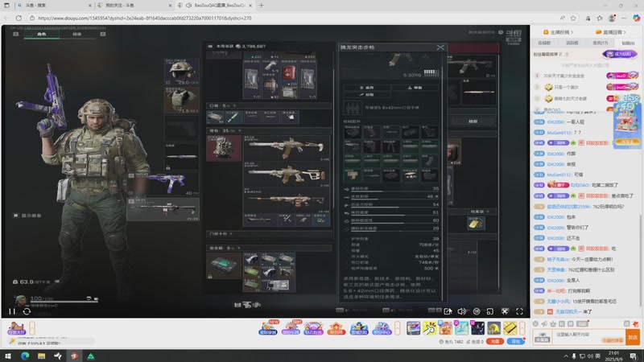Viewport: 644px width, 362px height.
Task: Expand the gift list arrow at right end
Action: pos(522,328)
